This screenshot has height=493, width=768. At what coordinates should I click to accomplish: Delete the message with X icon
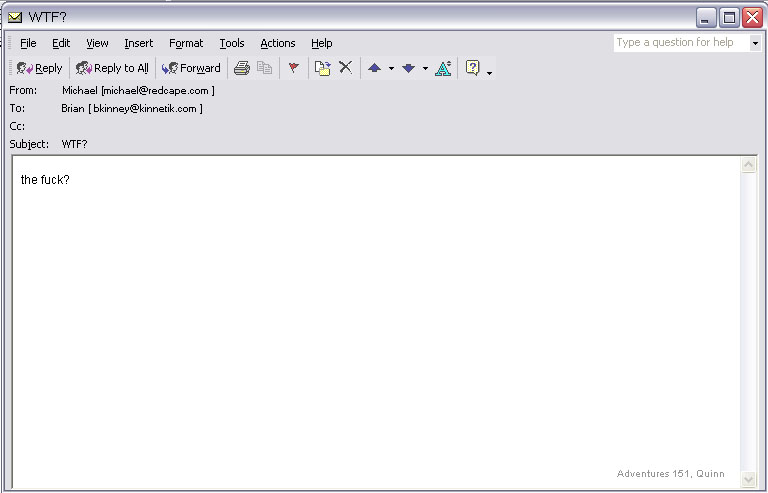coord(346,67)
